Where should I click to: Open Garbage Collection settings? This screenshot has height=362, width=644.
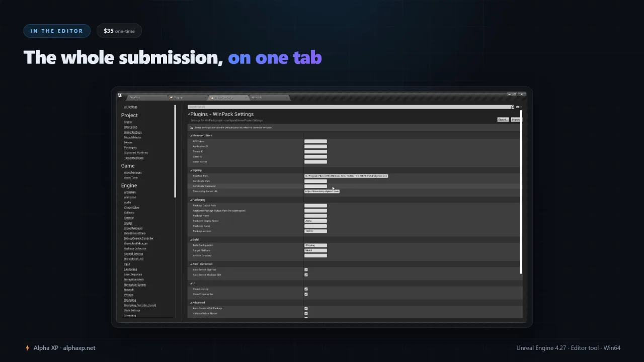[x=135, y=249]
